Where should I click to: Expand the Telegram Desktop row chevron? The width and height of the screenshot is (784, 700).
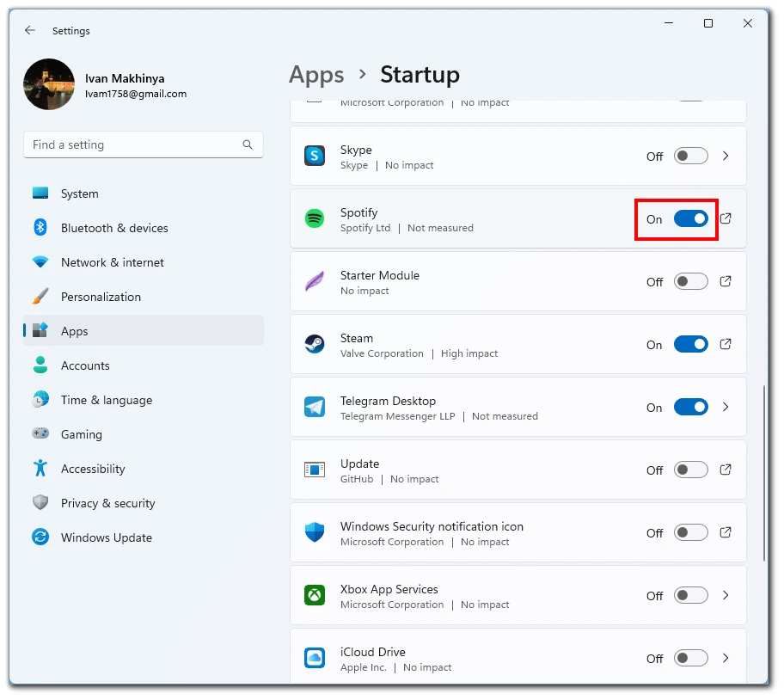[726, 407]
